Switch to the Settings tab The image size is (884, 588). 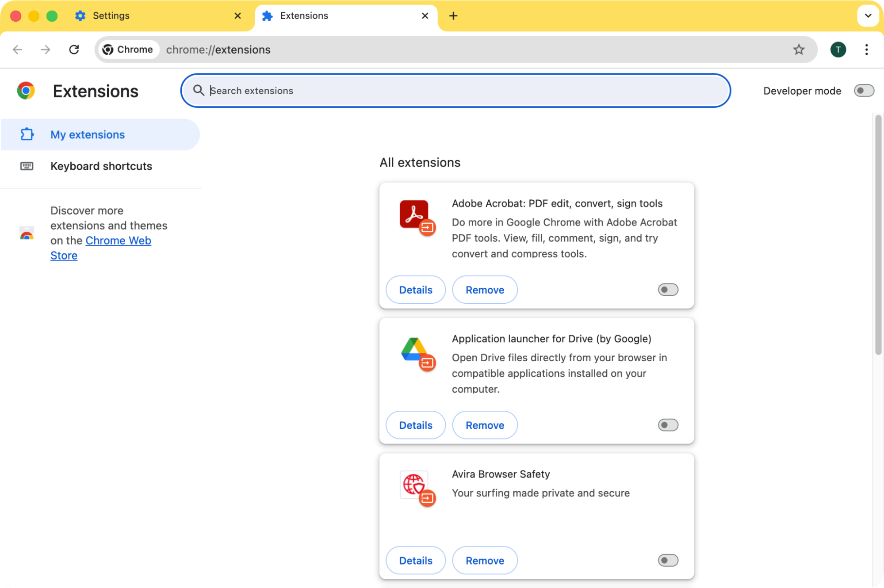pyautogui.click(x=111, y=15)
